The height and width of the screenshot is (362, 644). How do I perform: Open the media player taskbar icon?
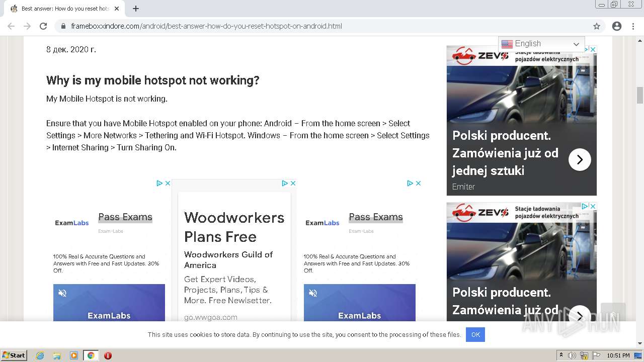tap(74, 355)
